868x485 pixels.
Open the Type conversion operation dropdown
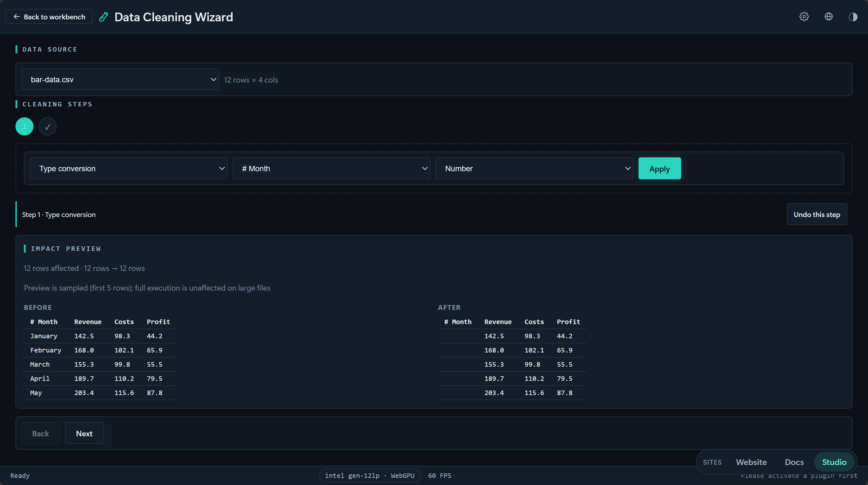128,168
